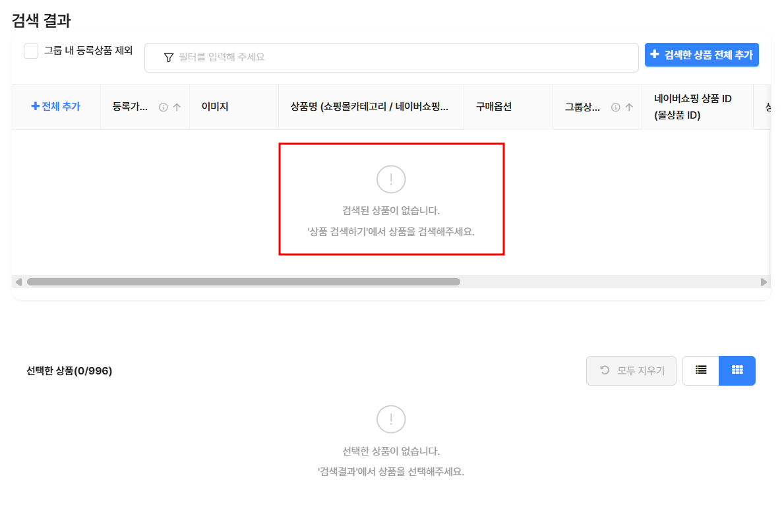Sort by 그룹상 column using the up arrow
Image resolution: width=784 pixels, height=532 pixels.
(x=629, y=107)
